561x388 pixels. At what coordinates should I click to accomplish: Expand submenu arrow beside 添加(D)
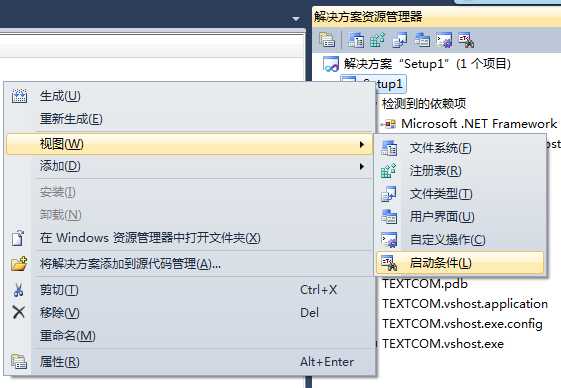(362, 166)
